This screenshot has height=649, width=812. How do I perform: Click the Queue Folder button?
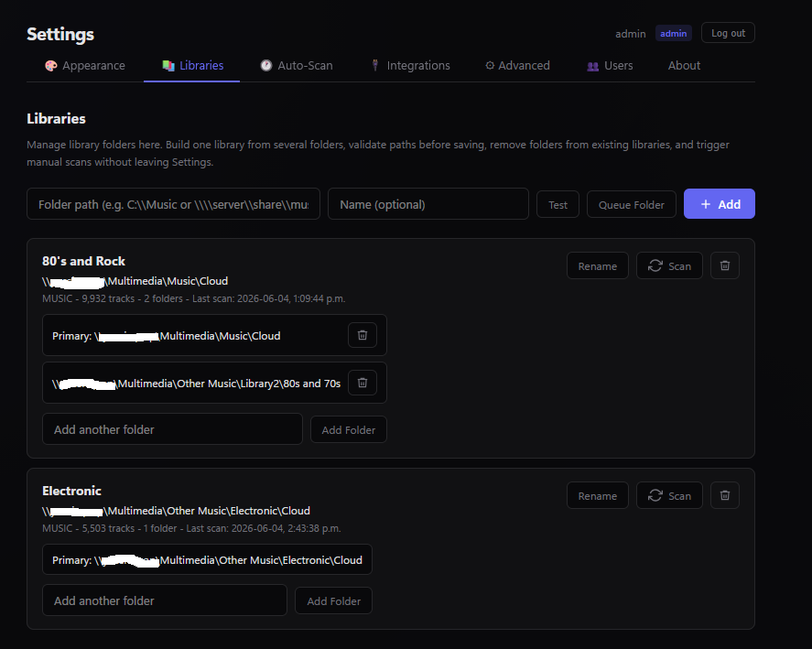632,205
